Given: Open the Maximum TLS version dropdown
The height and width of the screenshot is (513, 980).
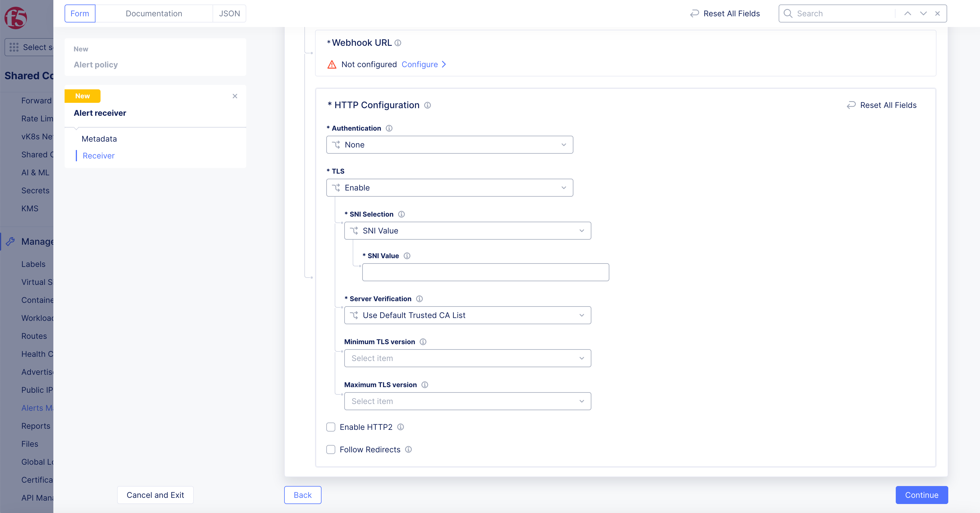Looking at the screenshot, I should point(467,401).
